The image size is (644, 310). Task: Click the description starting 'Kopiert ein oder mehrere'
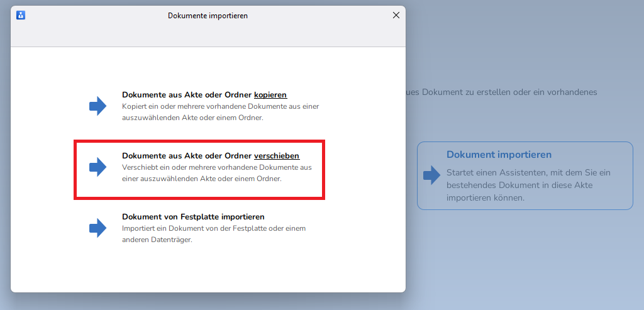(x=220, y=112)
